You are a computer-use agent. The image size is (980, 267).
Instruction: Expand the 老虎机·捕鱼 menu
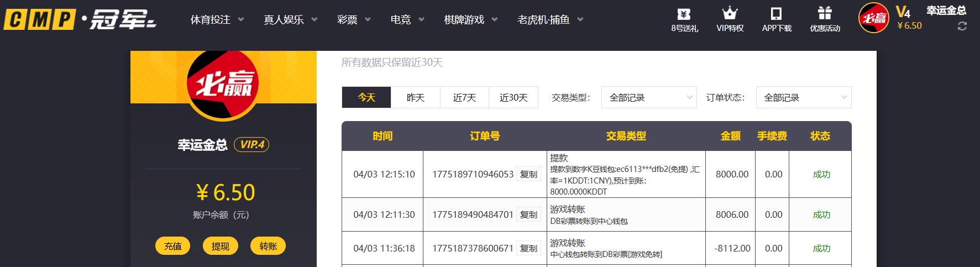tap(550, 20)
